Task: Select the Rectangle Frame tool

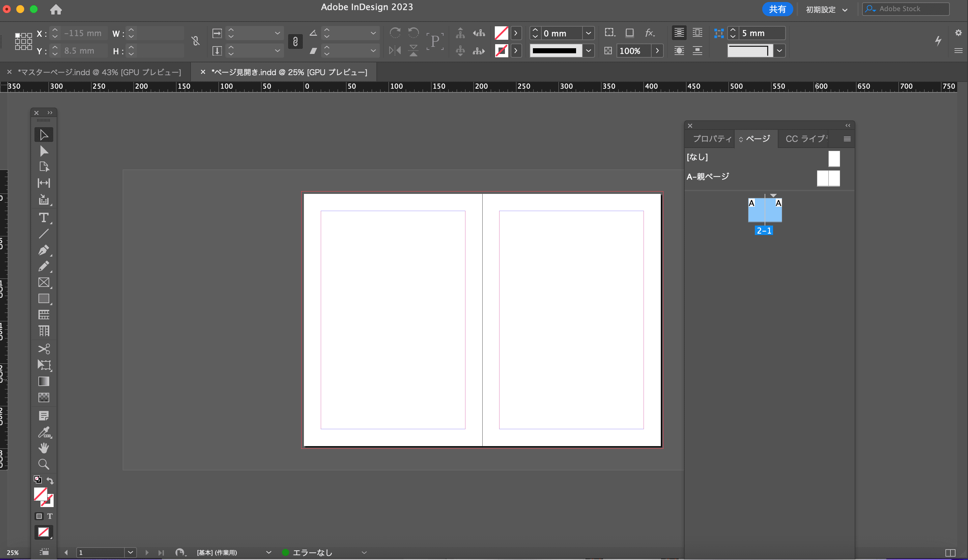Action: coord(44,282)
